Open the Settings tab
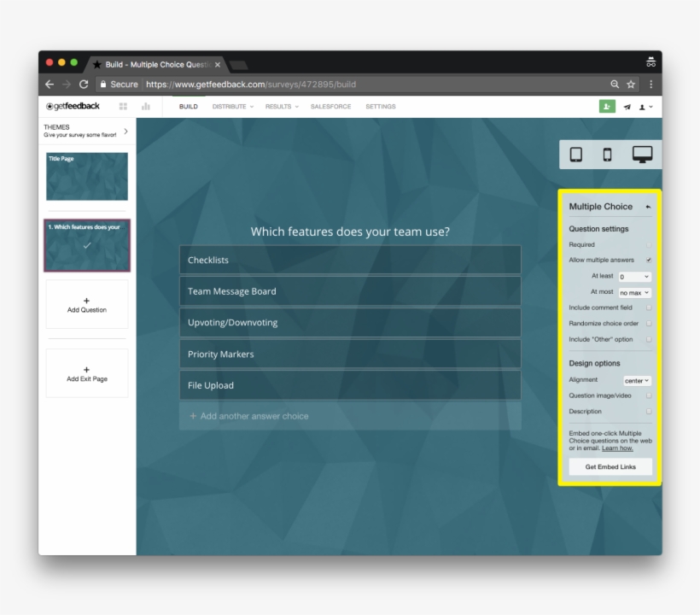 pyautogui.click(x=381, y=107)
